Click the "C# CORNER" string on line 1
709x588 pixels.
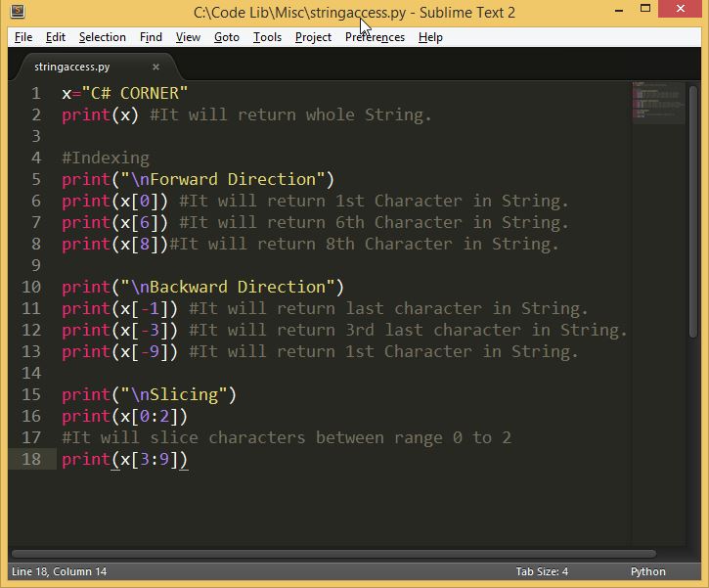[135, 93]
